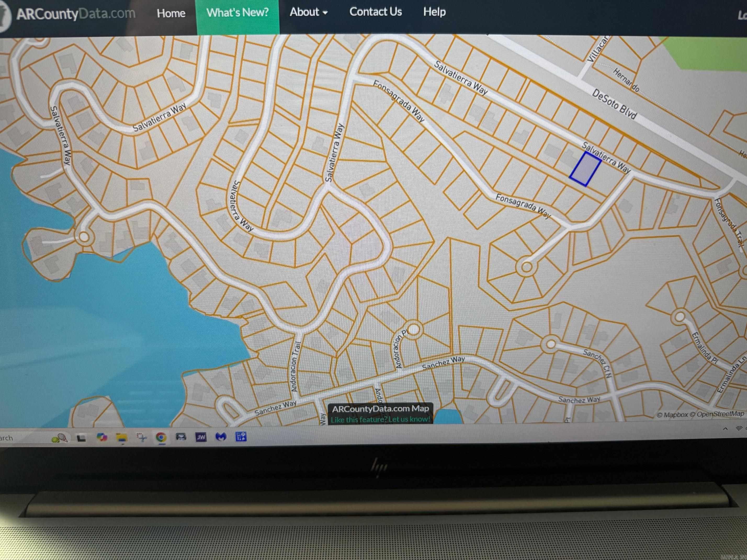Go to the Home menu item

coord(171,14)
